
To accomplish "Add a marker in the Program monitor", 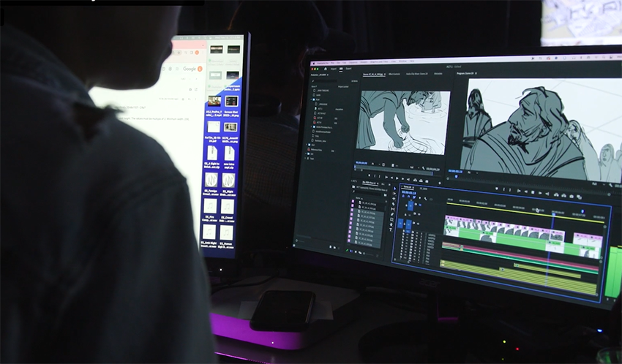I will (x=497, y=189).
